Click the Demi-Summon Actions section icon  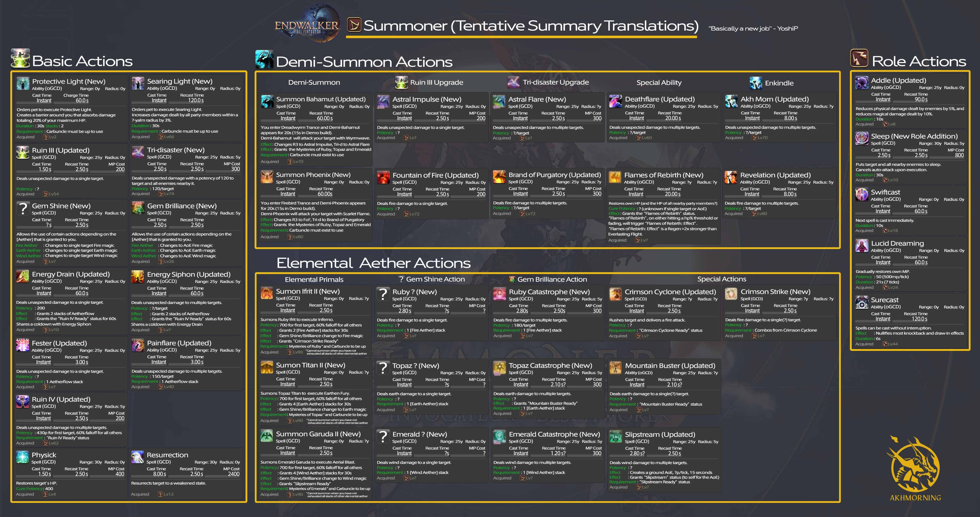click(x=264, y=59)
